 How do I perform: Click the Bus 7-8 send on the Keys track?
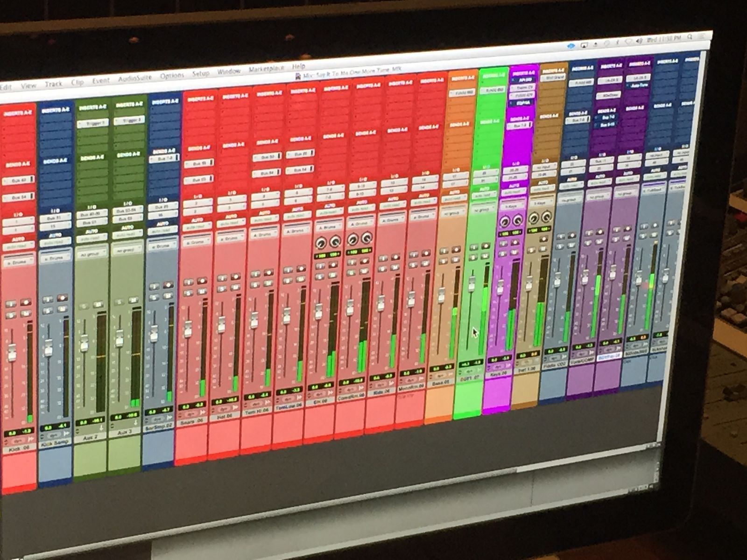pyautogui.click(x=519, y=126)
